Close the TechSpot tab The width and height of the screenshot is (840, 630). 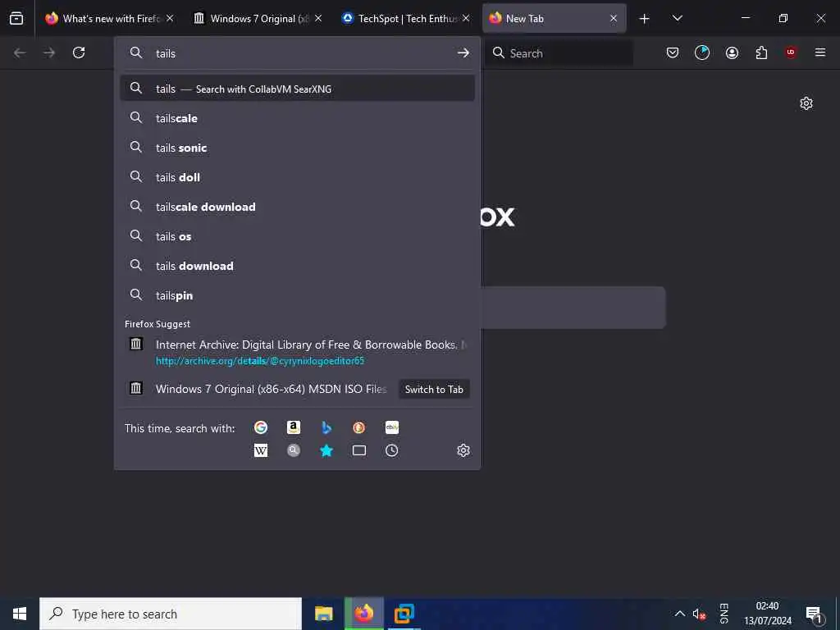[466, 18]
